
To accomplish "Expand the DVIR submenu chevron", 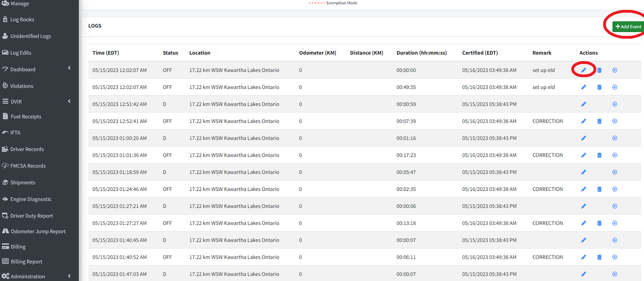I will click(69, 101).
